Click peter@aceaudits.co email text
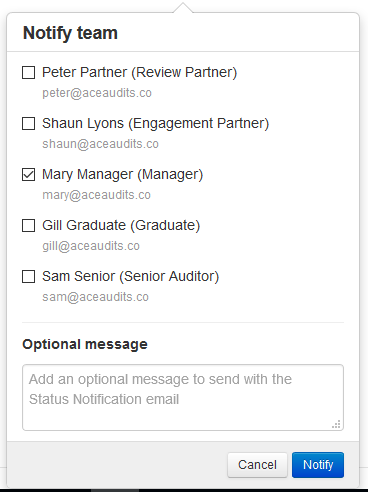Screen dimensions: 368x492 pyautogui.click(x=97, y=93)
